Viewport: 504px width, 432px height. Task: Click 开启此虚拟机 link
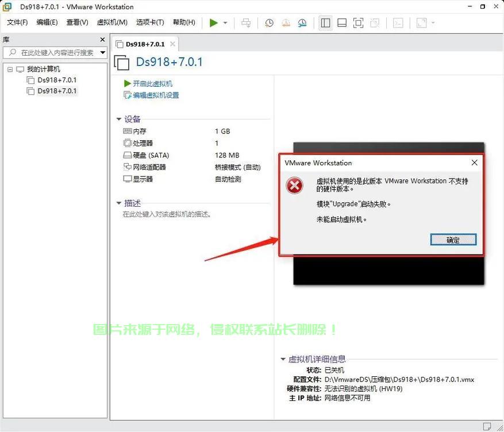[x=153, y=84]
